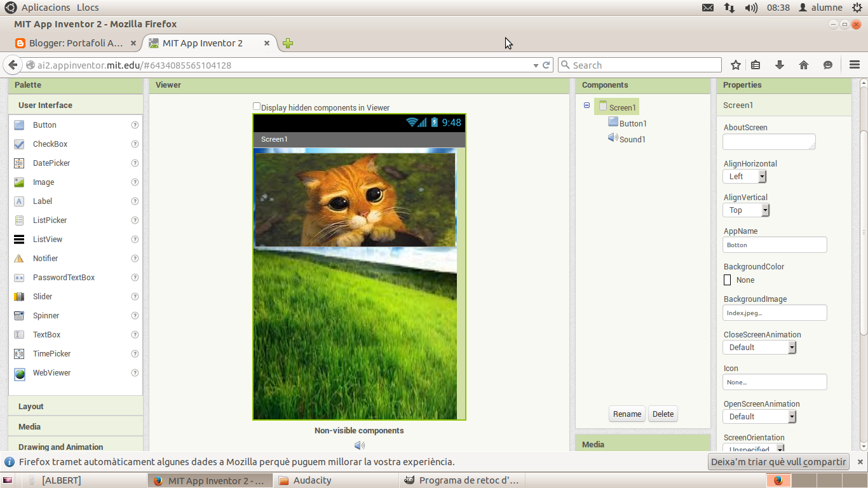
Task: Enable Display hidden components in Viewer
Action: point(257,107)
